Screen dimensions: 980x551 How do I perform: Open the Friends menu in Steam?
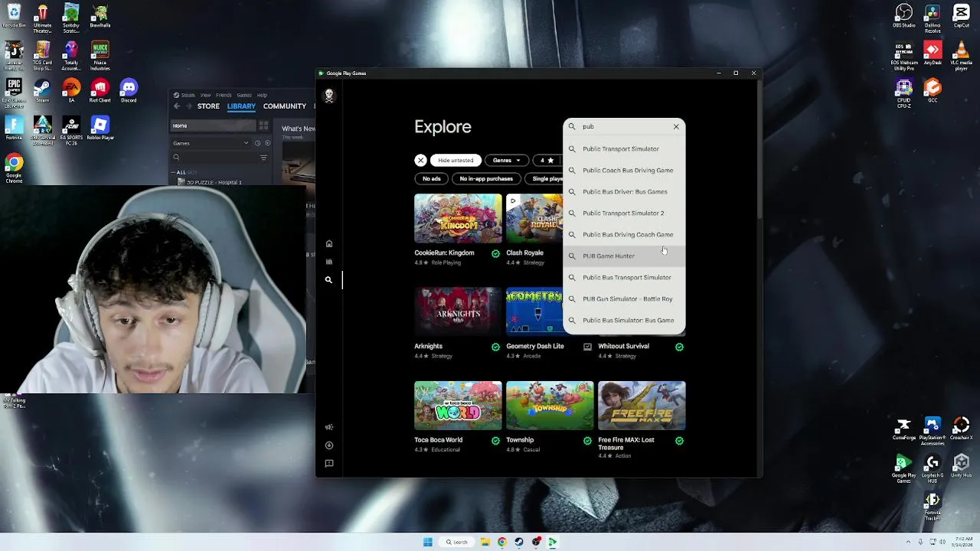[224, 95]
